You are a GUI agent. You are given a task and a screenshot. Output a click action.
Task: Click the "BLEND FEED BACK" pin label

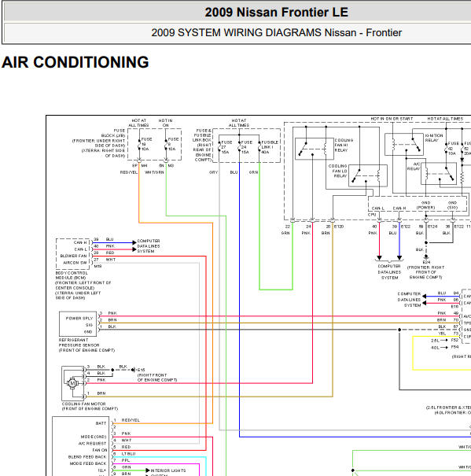click(x=87, y=457)
